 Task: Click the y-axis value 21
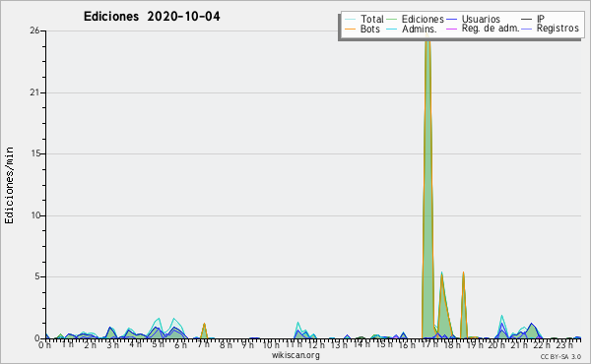tap(34, 92)
